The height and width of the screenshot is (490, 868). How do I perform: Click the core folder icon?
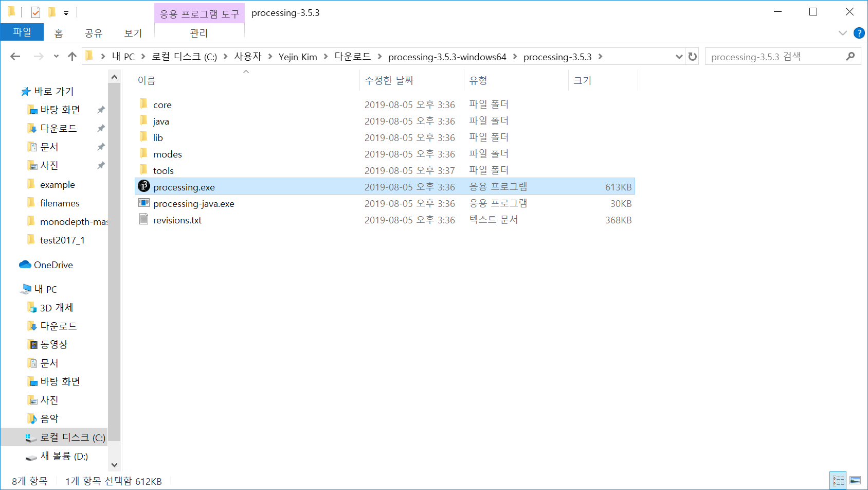click(x=143, y=104)
